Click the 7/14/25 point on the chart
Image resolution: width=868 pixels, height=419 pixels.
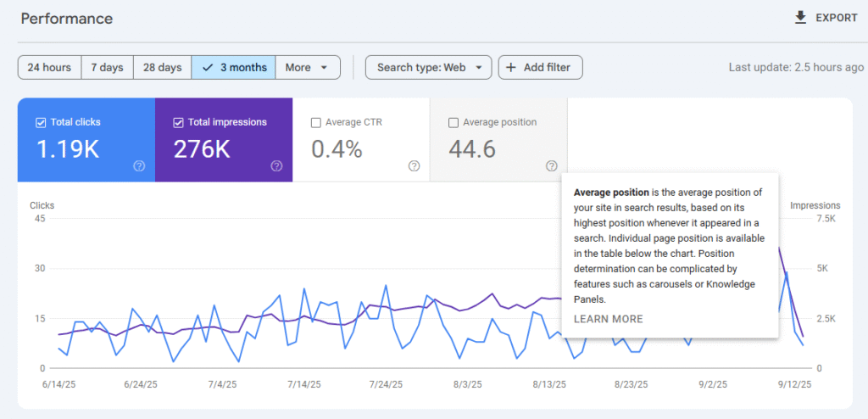coord(303,291)
